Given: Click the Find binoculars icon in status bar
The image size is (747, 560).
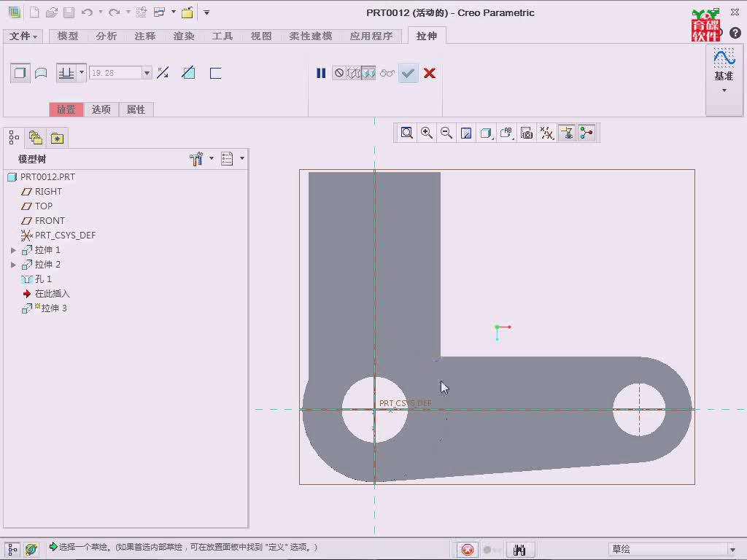Looking at the screenshot, I should coord(519,550).
